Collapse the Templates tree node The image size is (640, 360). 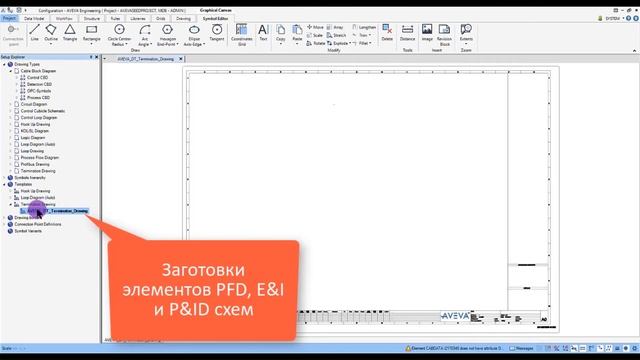click(4, 184)
